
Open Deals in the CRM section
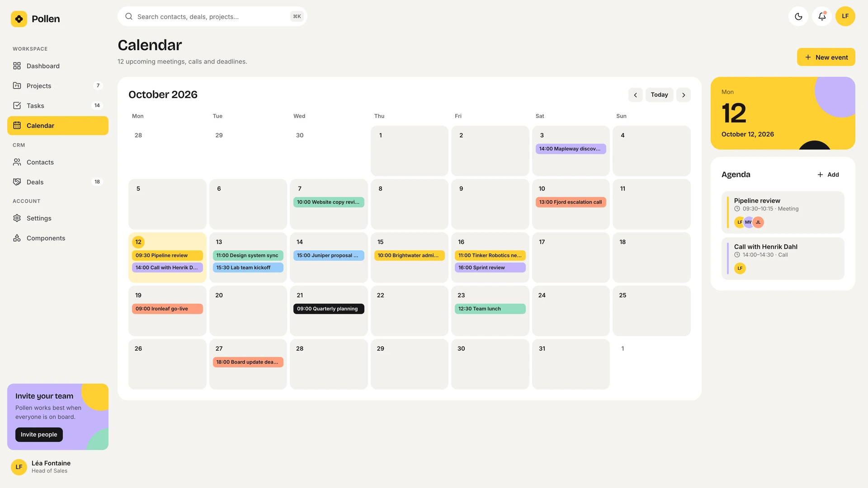click(58, 182)
